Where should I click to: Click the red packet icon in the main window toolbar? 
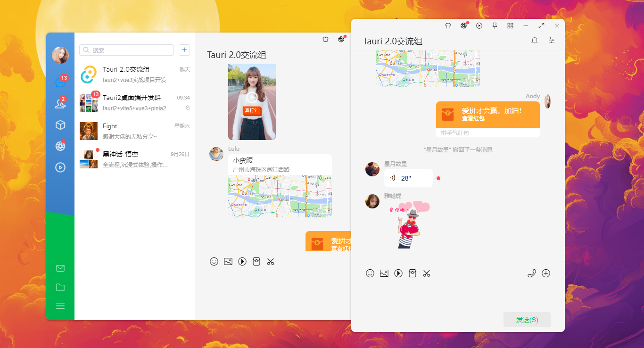(x=256, y=261)
